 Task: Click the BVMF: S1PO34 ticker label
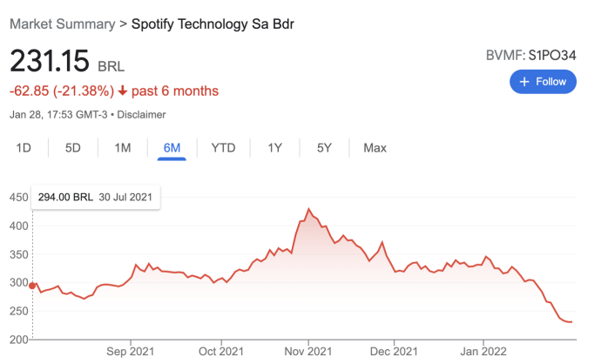click(x=530, y=56)
